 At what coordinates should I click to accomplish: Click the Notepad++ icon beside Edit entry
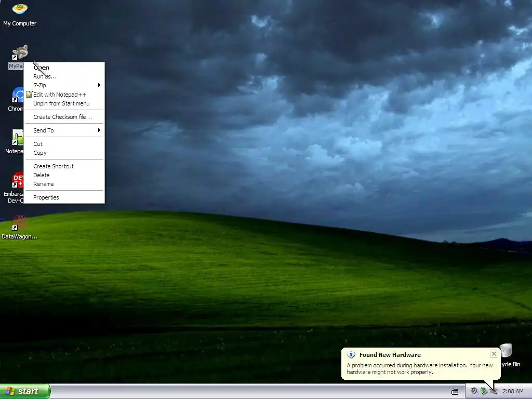29,95
